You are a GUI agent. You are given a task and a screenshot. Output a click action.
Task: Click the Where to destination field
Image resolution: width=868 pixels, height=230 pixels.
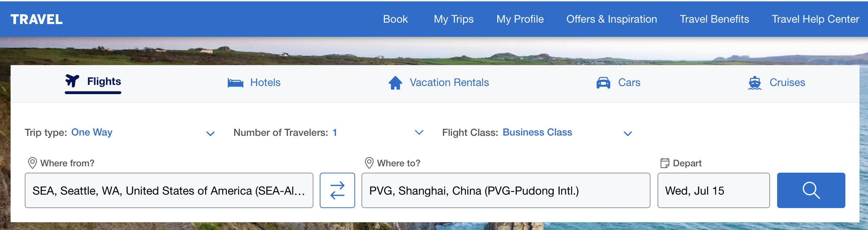(505, 190)
